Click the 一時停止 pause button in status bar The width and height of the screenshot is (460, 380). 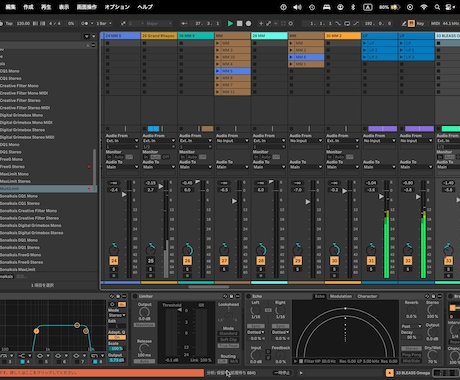point(282,373)
